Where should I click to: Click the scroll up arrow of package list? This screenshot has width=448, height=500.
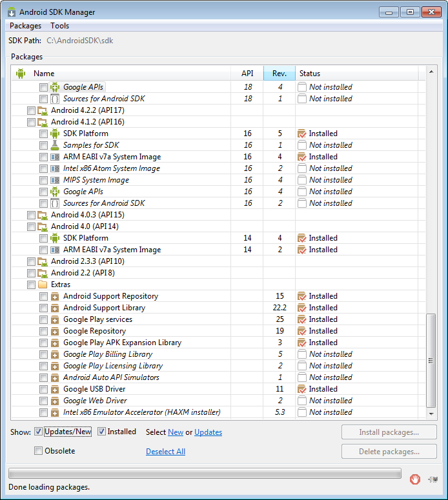(431, 72)
